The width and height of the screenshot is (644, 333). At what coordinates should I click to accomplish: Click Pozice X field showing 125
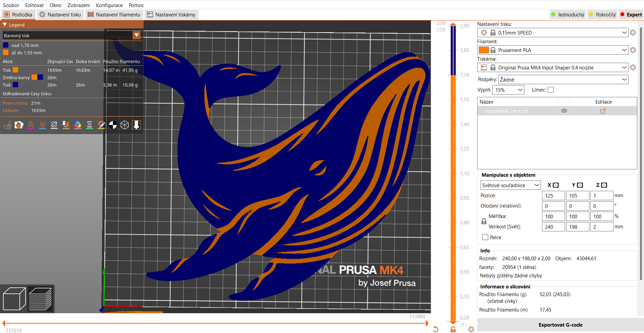click(553, 196)
